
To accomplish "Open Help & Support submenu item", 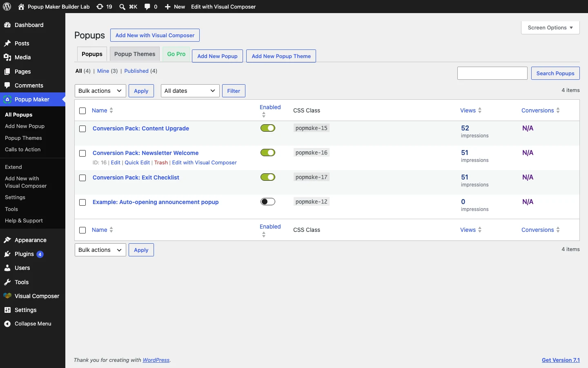I will tap(24, 221).
